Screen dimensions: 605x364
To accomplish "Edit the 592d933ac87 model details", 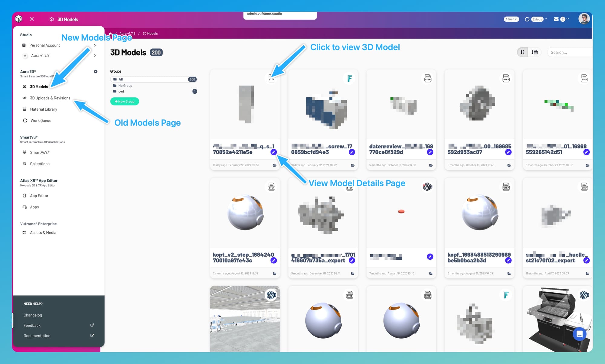I will tap(509, 152).
